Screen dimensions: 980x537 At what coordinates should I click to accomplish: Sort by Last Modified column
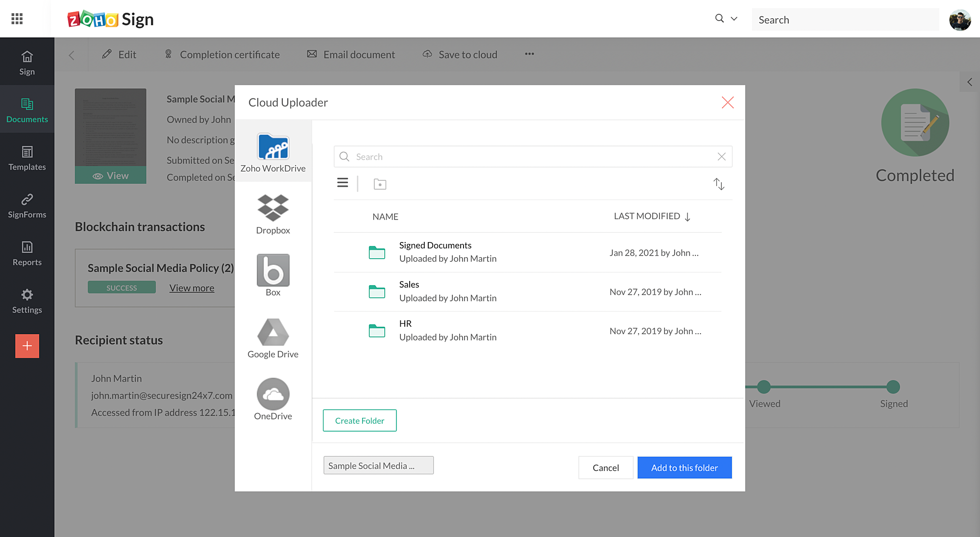click(x=652, y=216)
